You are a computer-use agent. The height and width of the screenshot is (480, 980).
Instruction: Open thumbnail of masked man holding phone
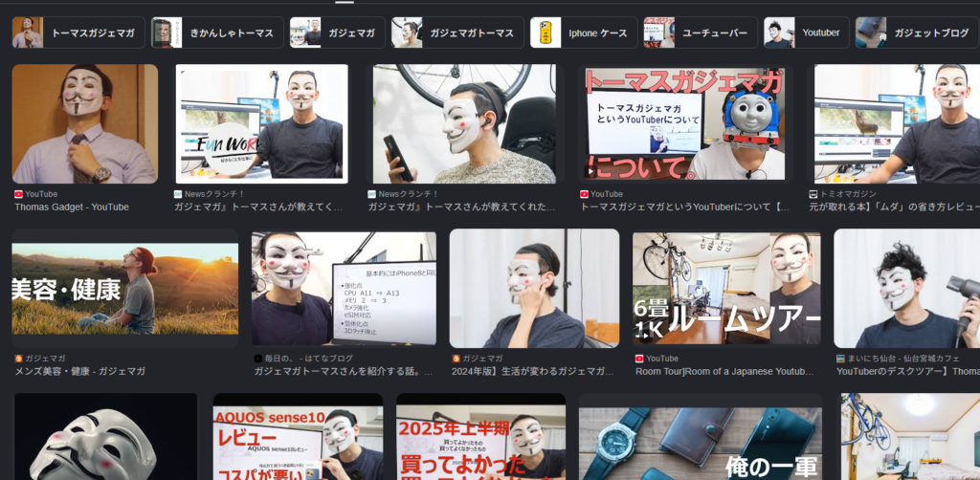click(x=464, y=123)
